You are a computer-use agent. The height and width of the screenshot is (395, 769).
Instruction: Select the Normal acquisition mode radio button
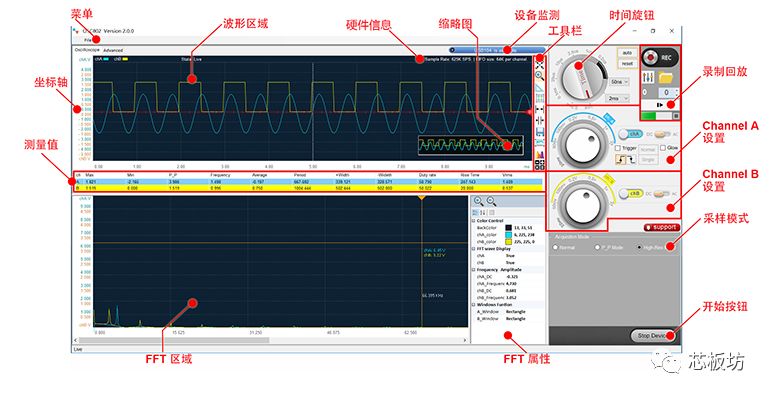556,247
